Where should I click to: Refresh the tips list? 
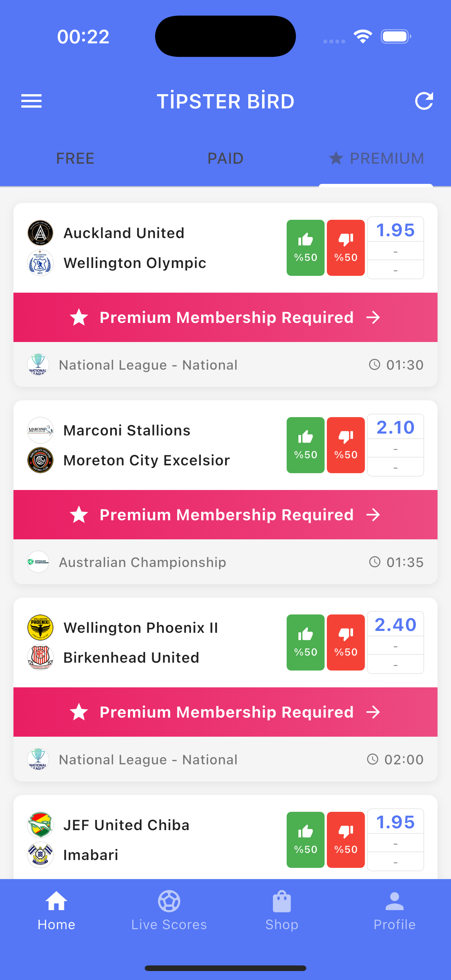pos(424,101)
